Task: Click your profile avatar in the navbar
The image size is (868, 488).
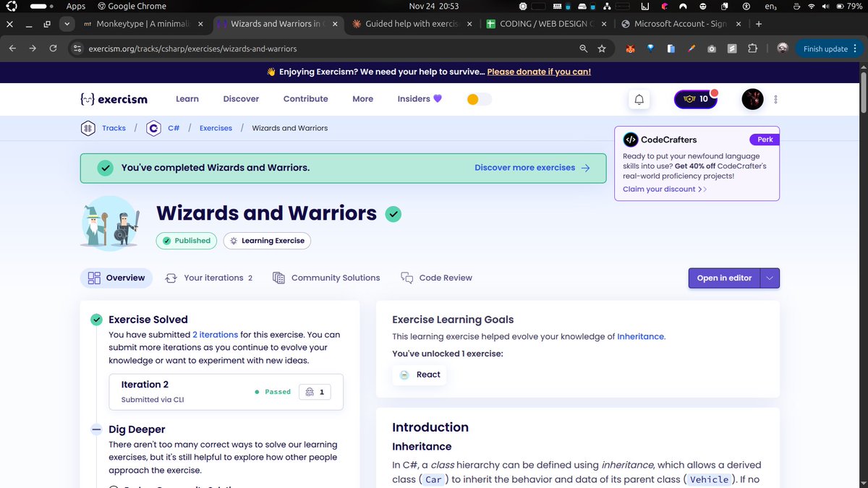Action: pyautogui.click(x=752, y=99)
